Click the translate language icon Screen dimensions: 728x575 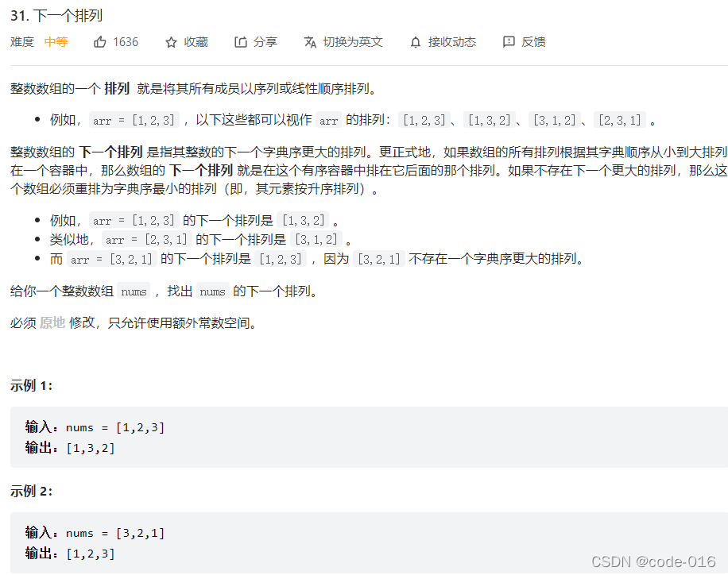(x=310, y=42)
